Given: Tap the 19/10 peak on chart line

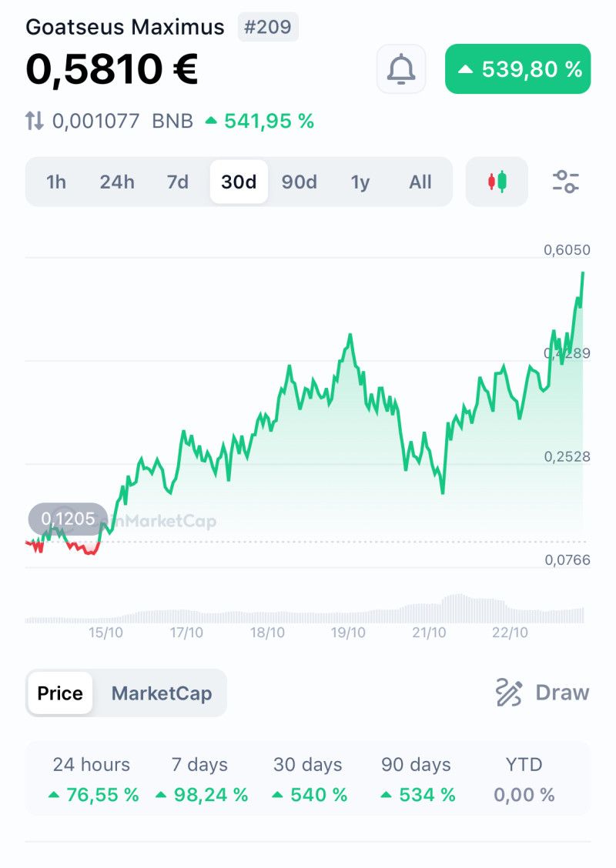Looking at the screenshot, I should click(x=350, y=336).
